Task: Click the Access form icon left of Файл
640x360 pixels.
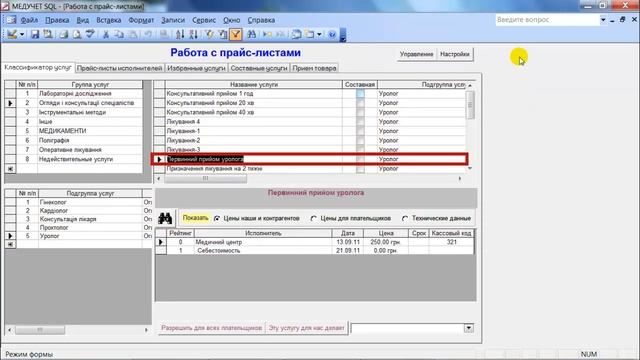Action: coord(11,20)
